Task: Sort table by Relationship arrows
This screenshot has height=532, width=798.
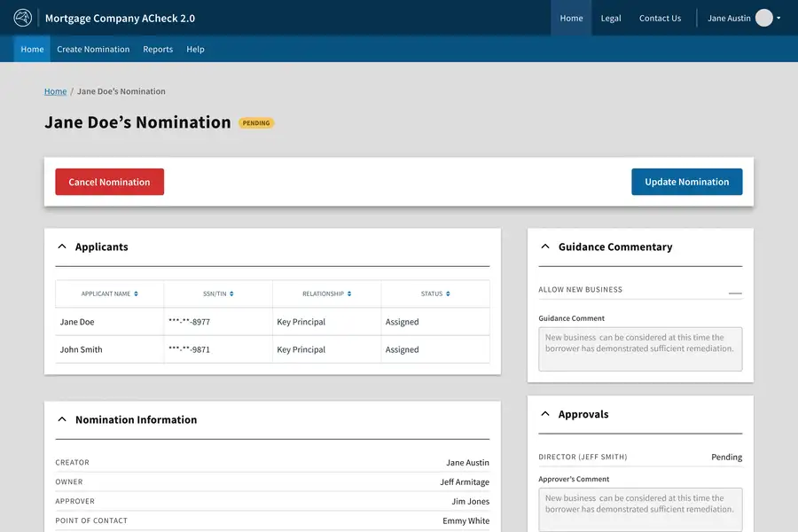Action: (x=349, y=293)
